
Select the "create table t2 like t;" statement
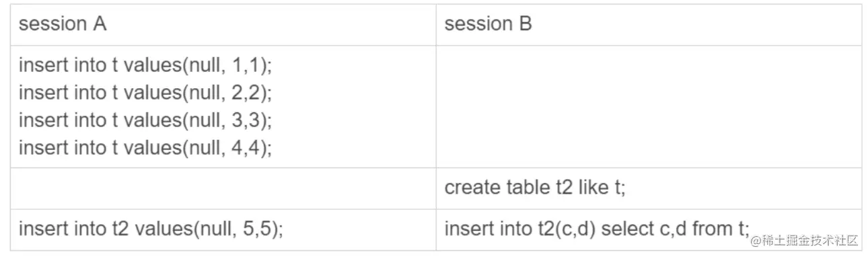click(x=535, y=188)
